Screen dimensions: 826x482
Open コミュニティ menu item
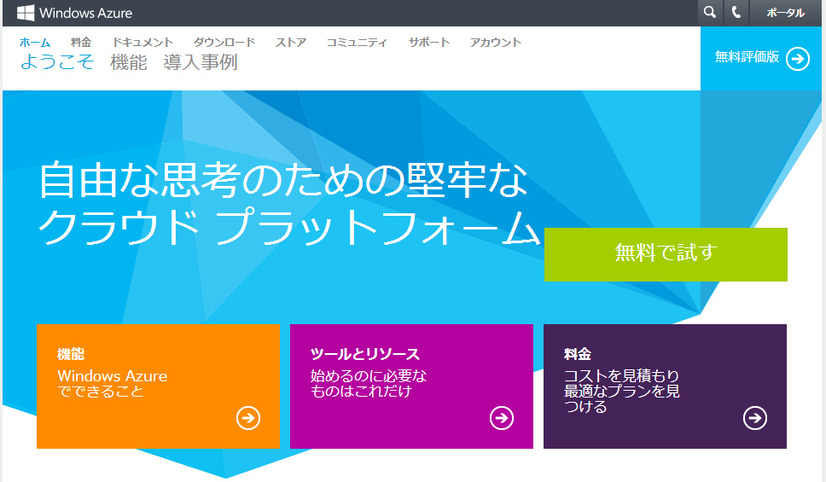click(x=357, y=42)
